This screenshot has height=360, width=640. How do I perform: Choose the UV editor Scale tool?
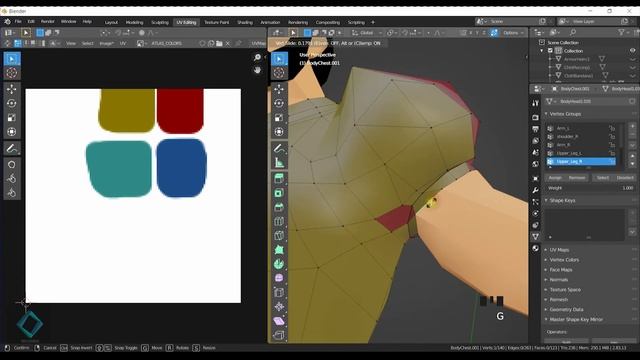(x=11, y=118)
